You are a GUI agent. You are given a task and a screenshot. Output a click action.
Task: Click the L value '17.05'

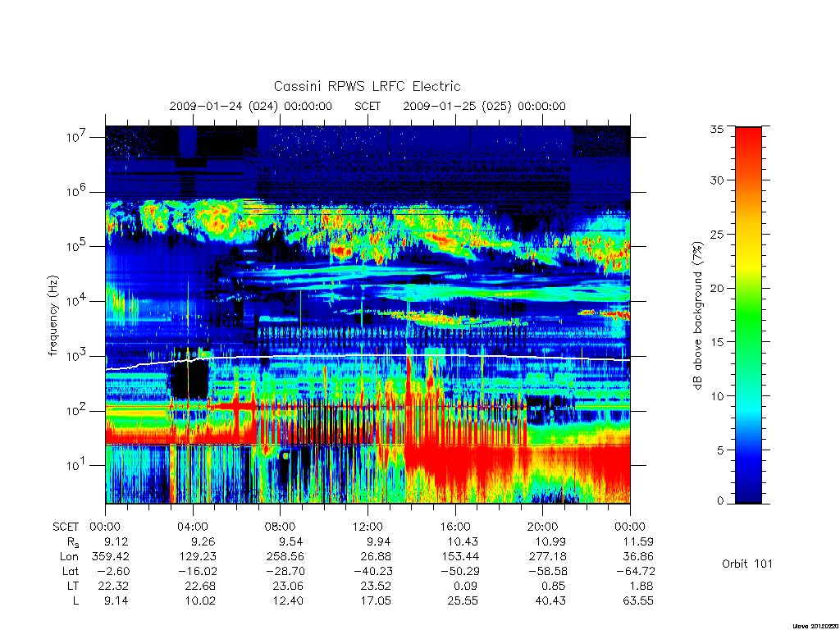point(376,600)
